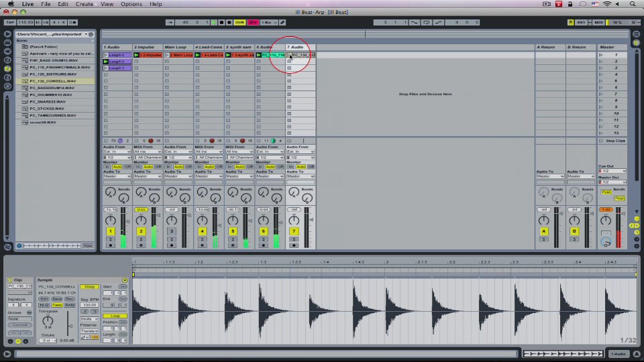The width and height of the screenshot is (644, 362).
Task: Open the Plug-In Devices browser icon
Action: pos(7,52)
